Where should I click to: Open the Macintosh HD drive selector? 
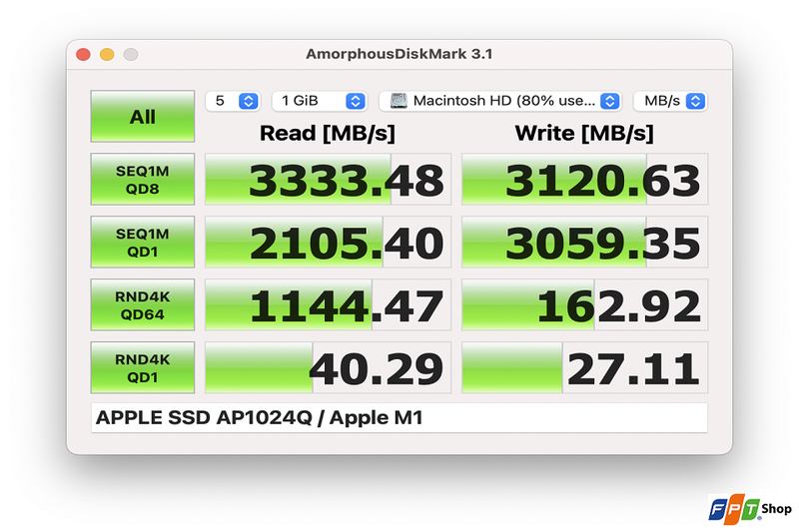[500, 101]
